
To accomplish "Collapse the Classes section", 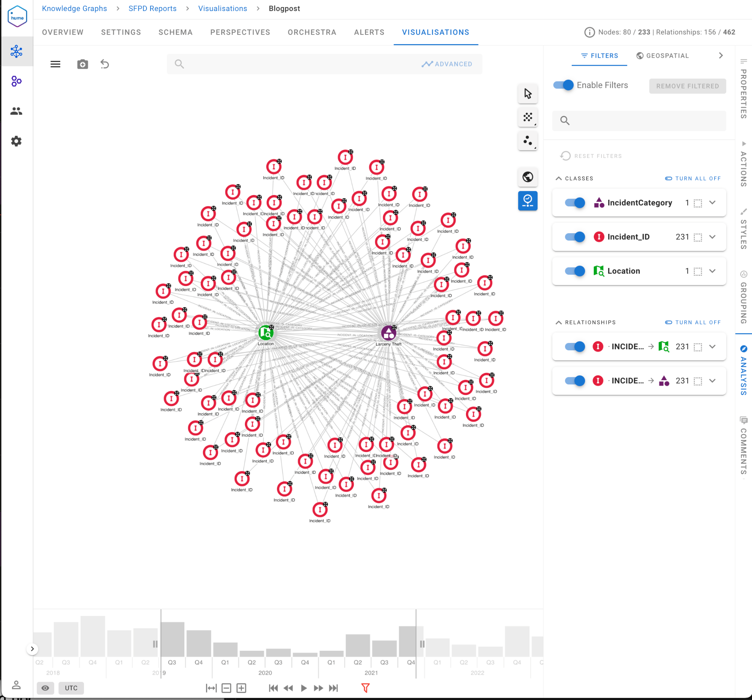I will point(559,178).
